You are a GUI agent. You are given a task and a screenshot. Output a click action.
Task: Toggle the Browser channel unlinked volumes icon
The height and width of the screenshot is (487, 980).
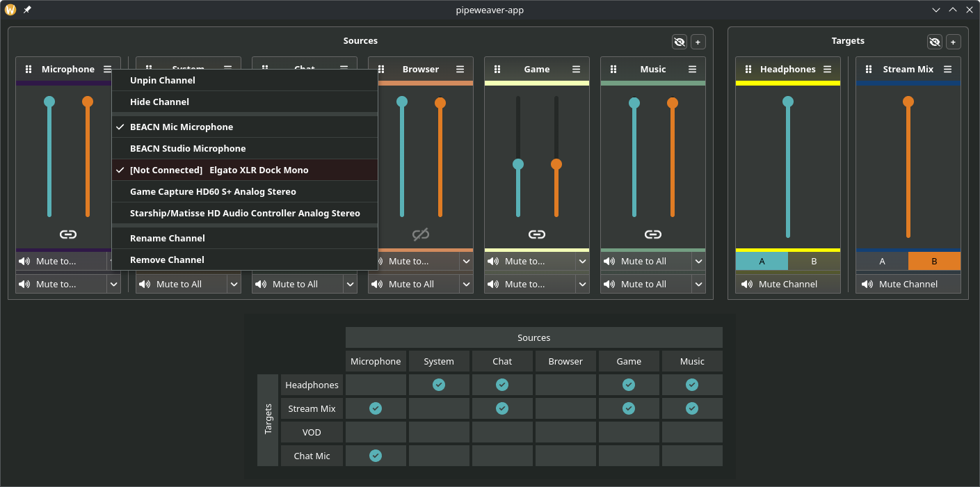click(420, 234)
